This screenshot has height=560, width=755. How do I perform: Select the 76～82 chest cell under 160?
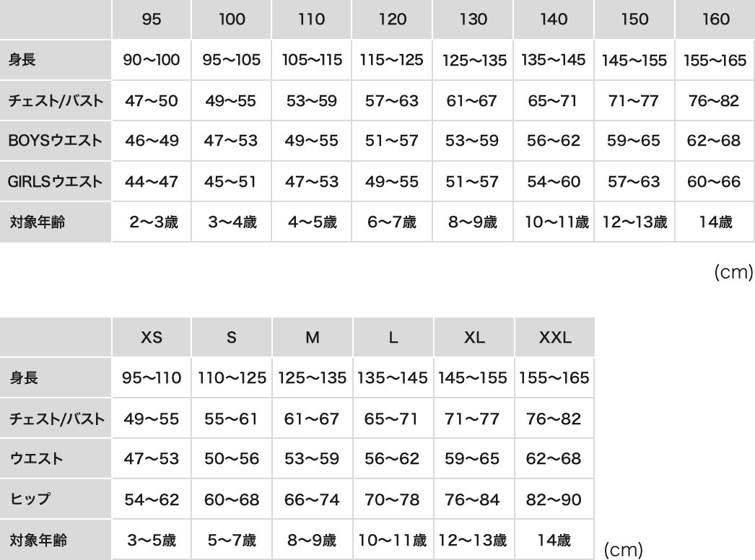tap(715, 100)
